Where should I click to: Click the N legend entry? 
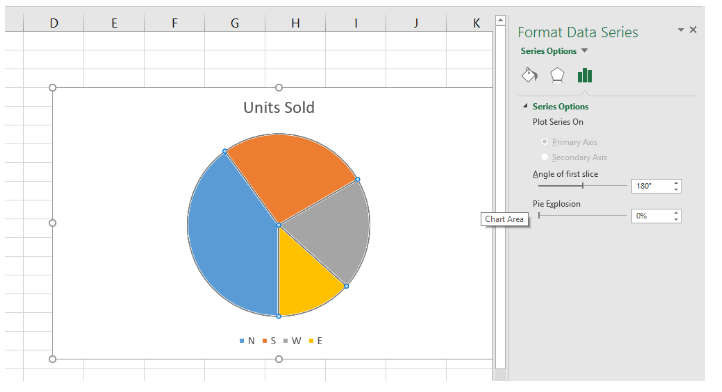coord(247,341)
